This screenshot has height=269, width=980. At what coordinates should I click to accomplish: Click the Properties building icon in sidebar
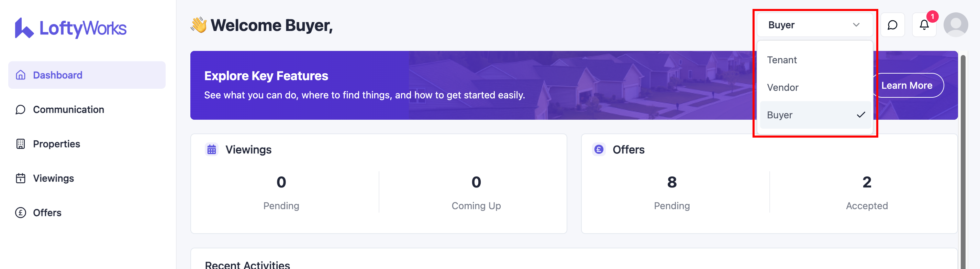(x=21, y=144)
